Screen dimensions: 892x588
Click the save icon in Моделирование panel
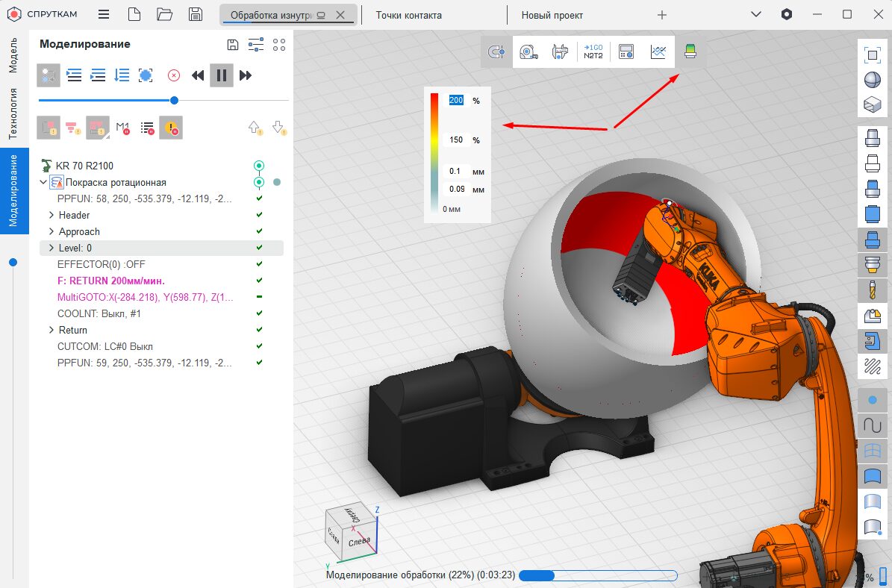233,45
